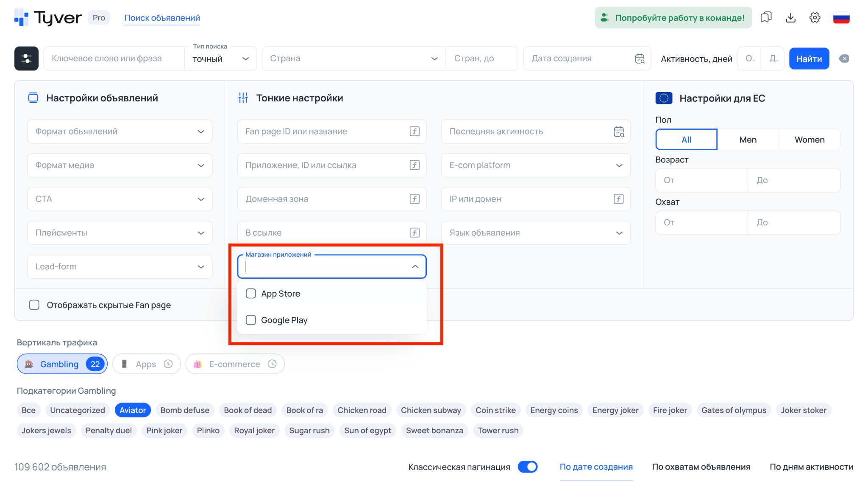Screen dimensions: 868x490
Task: Click clock icon on E-commerce chip
Action: (x=272, y=364)
